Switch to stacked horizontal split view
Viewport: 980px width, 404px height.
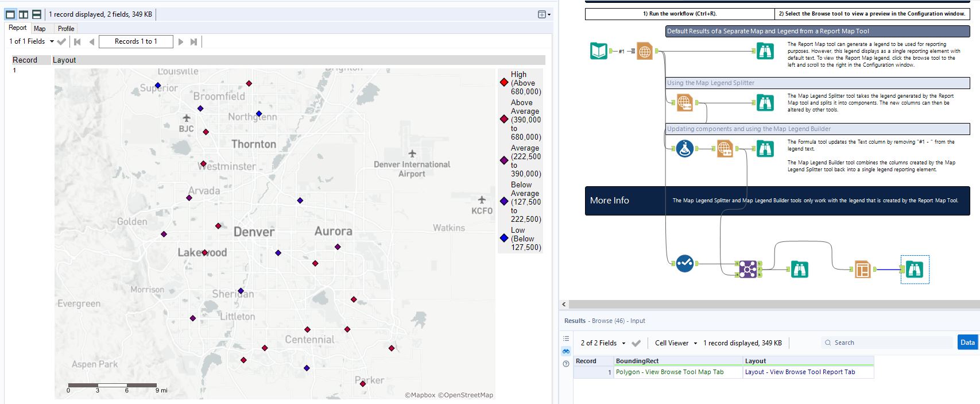pos(36,14)
